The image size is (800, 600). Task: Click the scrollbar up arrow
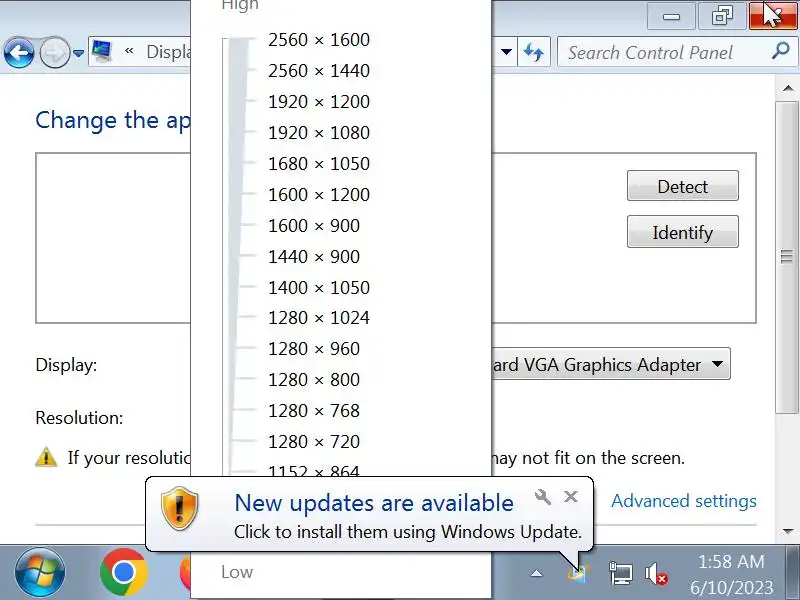(788, 88)
